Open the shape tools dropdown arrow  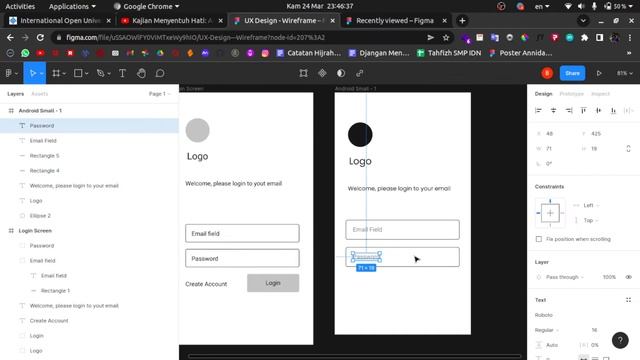point(87,74)
